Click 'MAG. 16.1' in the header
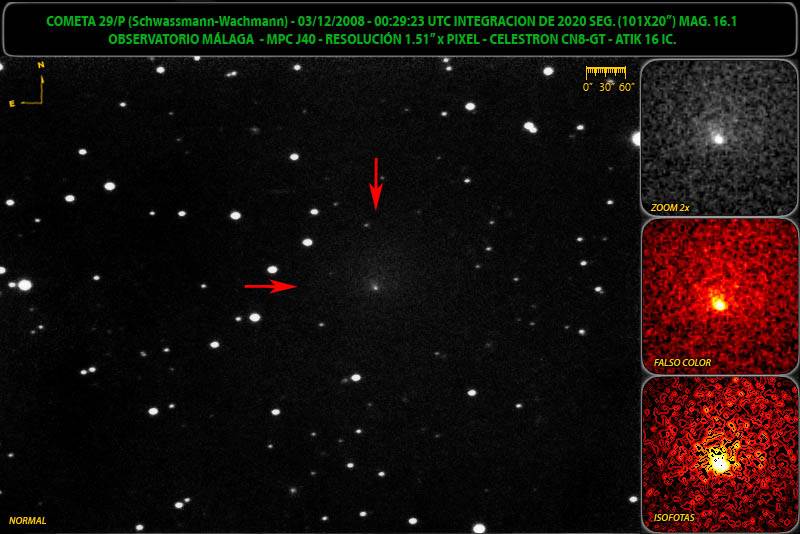Screen dimensions: 800x534 click(x=708, y=21)
